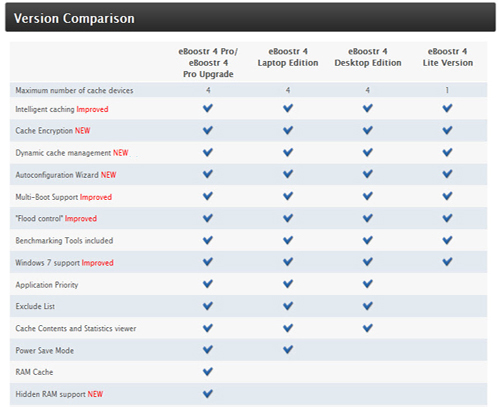Click Lite Version checkmark for Intelligent caching
Screen dimensions: 500x407
(x=447, y=108)
